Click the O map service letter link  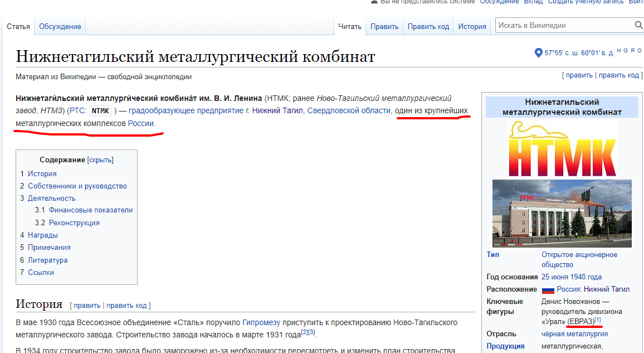click(x=639, y=51)
